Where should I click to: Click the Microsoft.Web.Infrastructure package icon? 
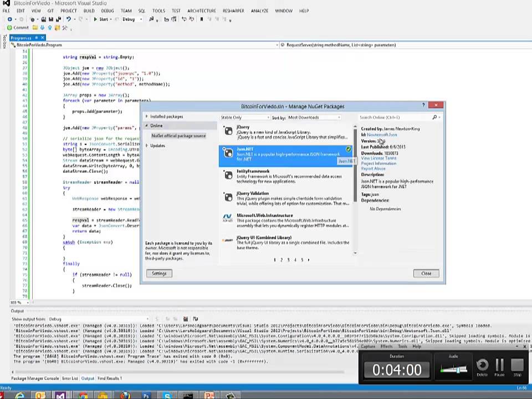tap(227, 218)
